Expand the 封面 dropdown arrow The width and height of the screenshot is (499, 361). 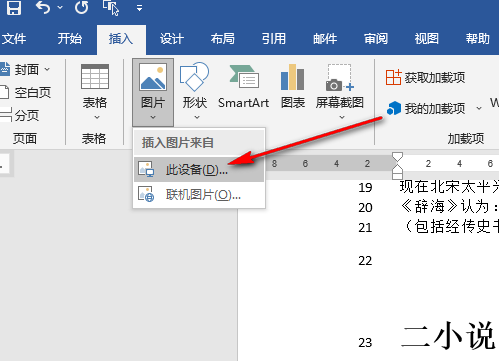[x=47, y=69]
